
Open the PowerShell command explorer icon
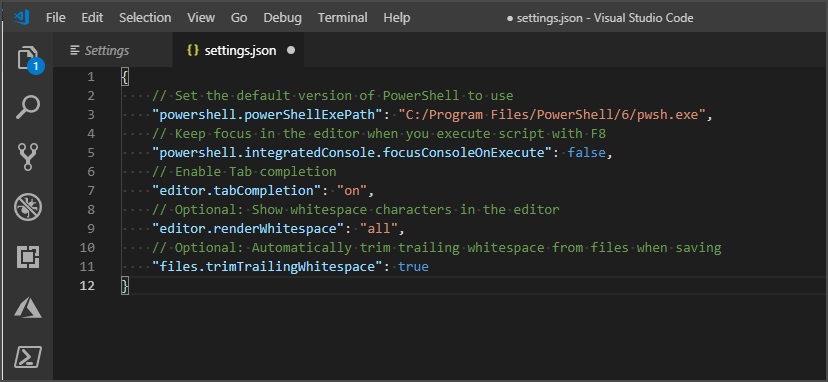27,357
